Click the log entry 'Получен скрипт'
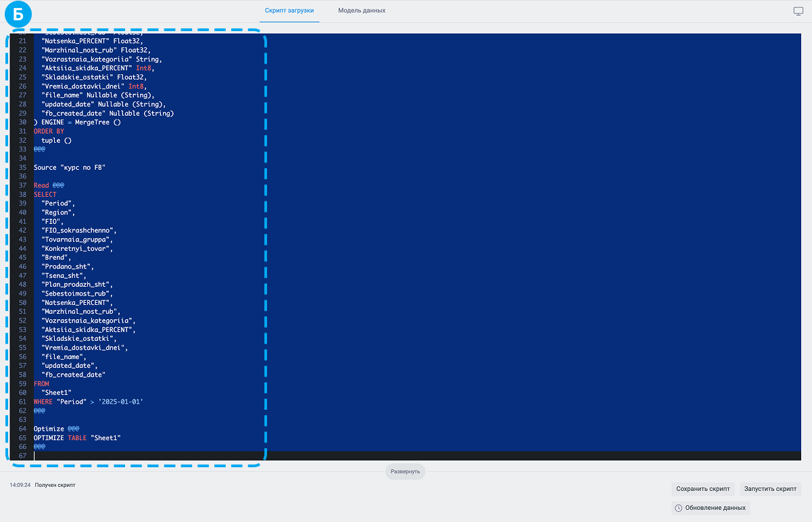 (55, 485)
